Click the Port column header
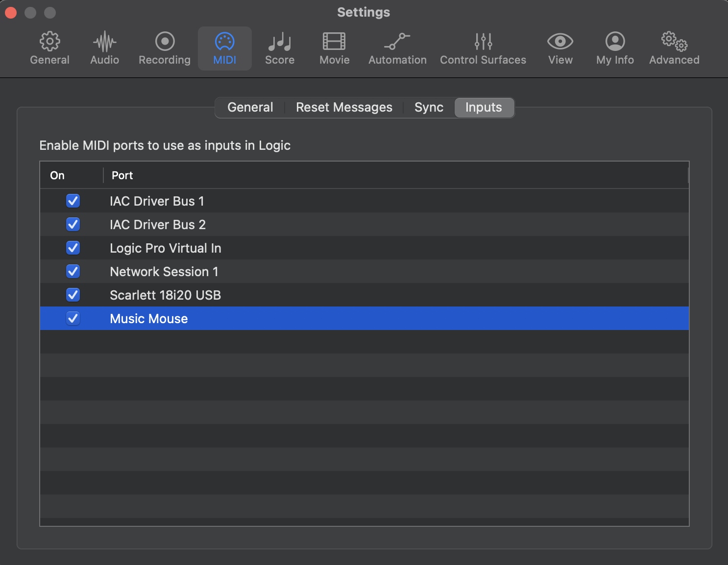The image size is (728, 565). tap(122, 175)
